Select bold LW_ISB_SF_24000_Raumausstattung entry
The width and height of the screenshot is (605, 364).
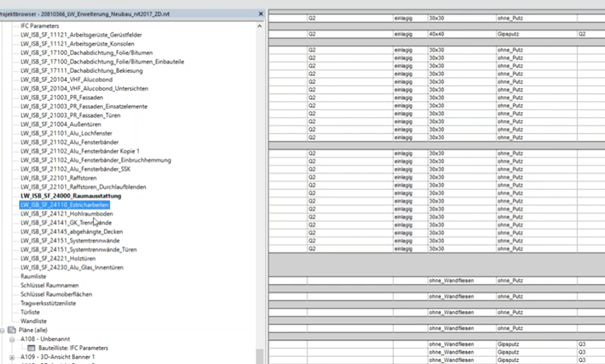(x=71, y=196)
